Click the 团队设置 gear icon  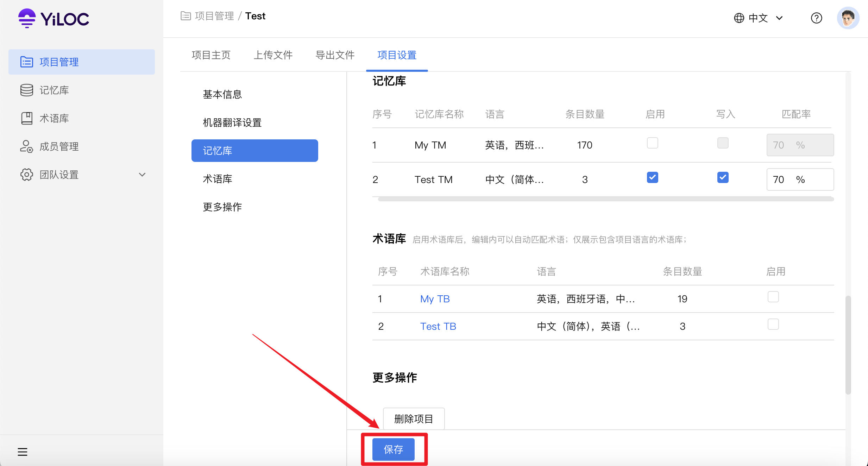pos(27,175)
